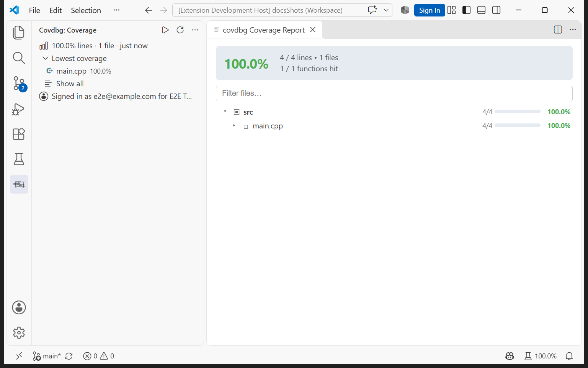This screenshot has width=588, height=368.
Task: Focus the Filter files input field
Action: click(x=394, y=94)
